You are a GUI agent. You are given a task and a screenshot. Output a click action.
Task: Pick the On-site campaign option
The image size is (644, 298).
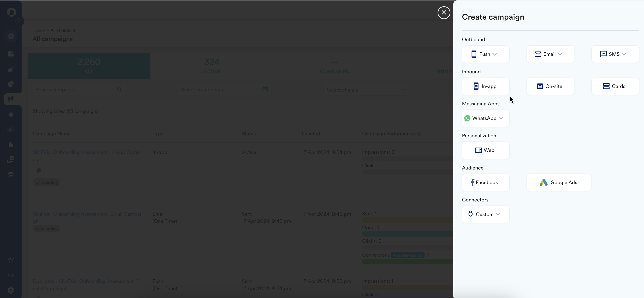pos(550,86)
